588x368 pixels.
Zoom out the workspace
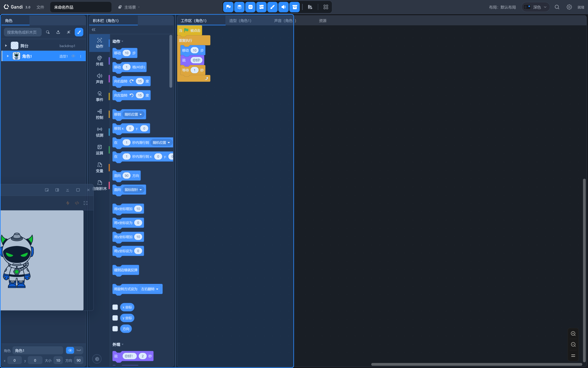pos(573,344)
